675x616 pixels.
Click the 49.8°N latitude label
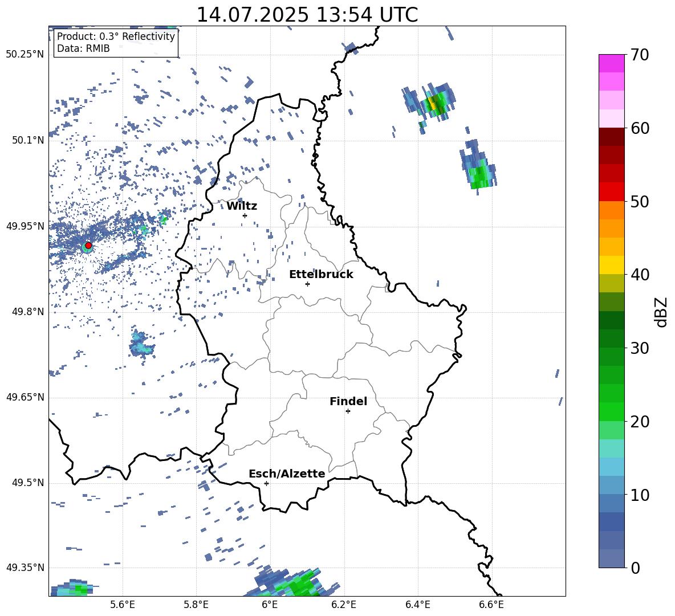27,312
